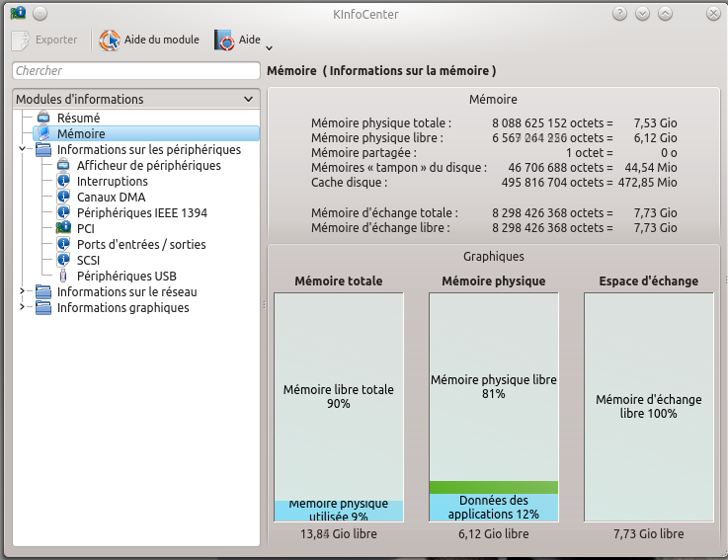This screenshot has width=728, height=560.
Task: Click the '6,12 Gio' free memory value
Action: coord(656,138)
